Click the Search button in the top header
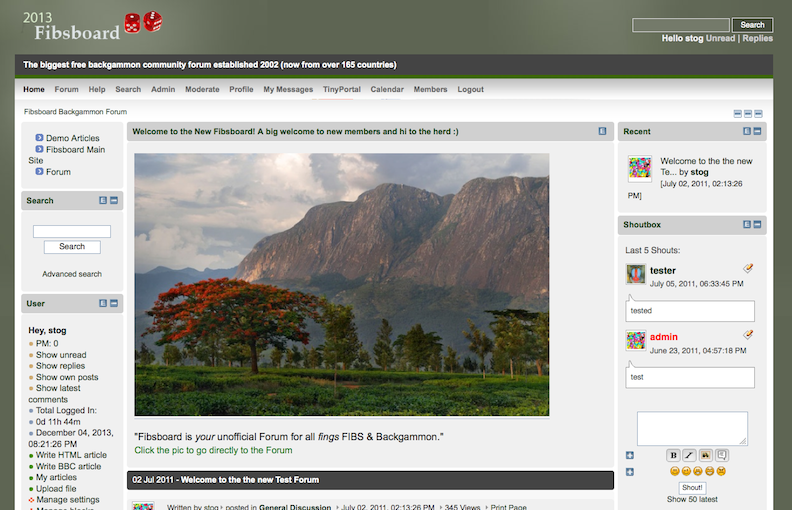 point(753,25)
